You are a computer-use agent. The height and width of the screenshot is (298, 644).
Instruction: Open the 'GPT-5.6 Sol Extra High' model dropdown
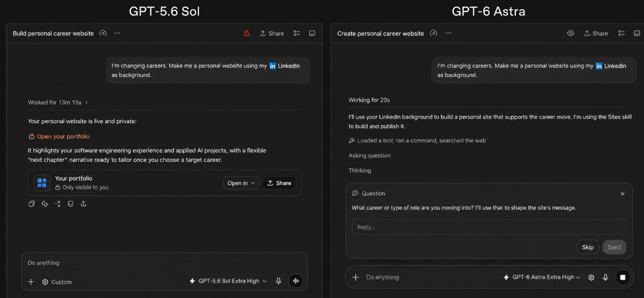[x=228, y=281]
